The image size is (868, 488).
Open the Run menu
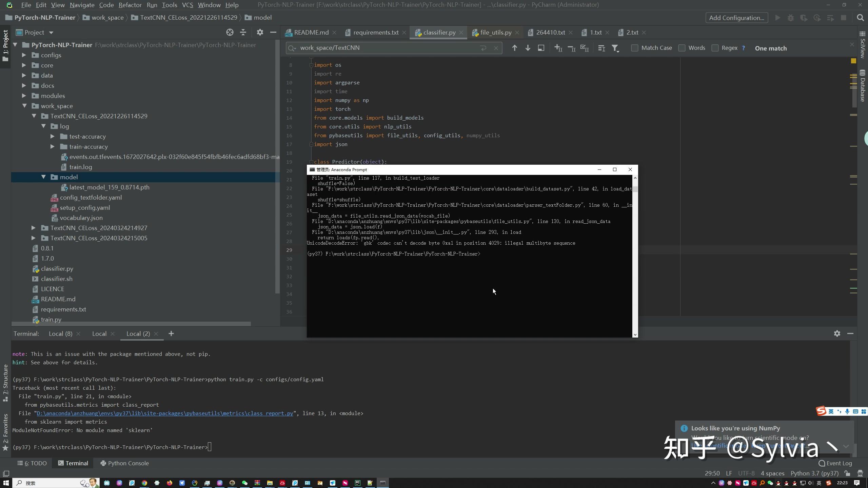(x=152, y=5)
